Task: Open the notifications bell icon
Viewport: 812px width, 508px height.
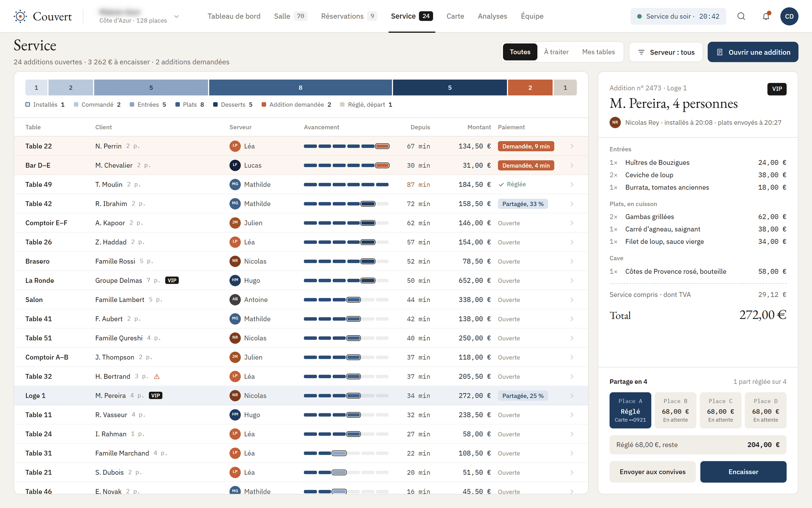Action: (766, 16)
